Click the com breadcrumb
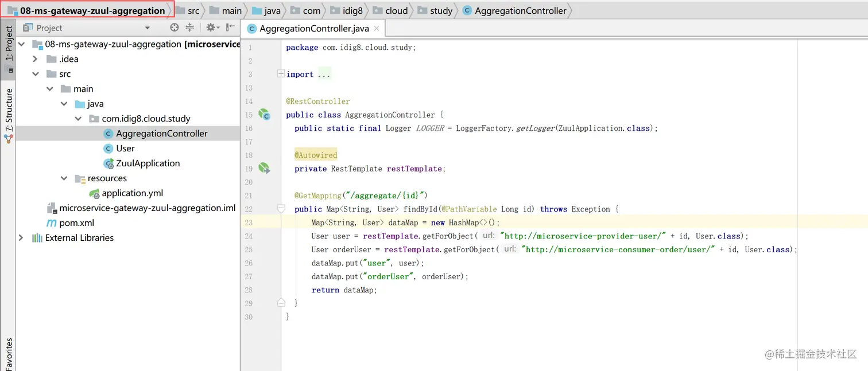The height and width of the screenshot is (371, 868). (x=306, y=10)
